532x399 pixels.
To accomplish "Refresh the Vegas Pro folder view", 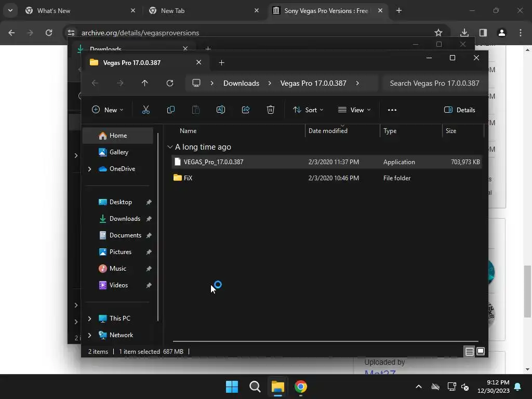I will tap(170, 83).
